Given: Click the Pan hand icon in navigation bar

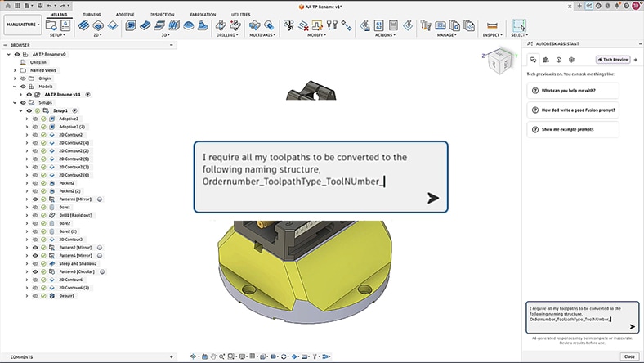Looking at the screenshot, I should tap(213, 356).
